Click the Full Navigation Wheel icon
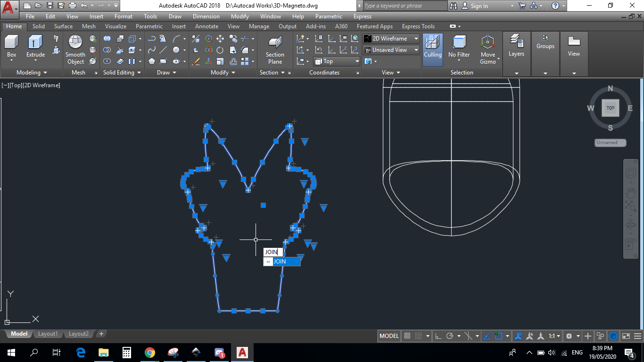Viewport: 644px width, 362px height. point(631,173)
